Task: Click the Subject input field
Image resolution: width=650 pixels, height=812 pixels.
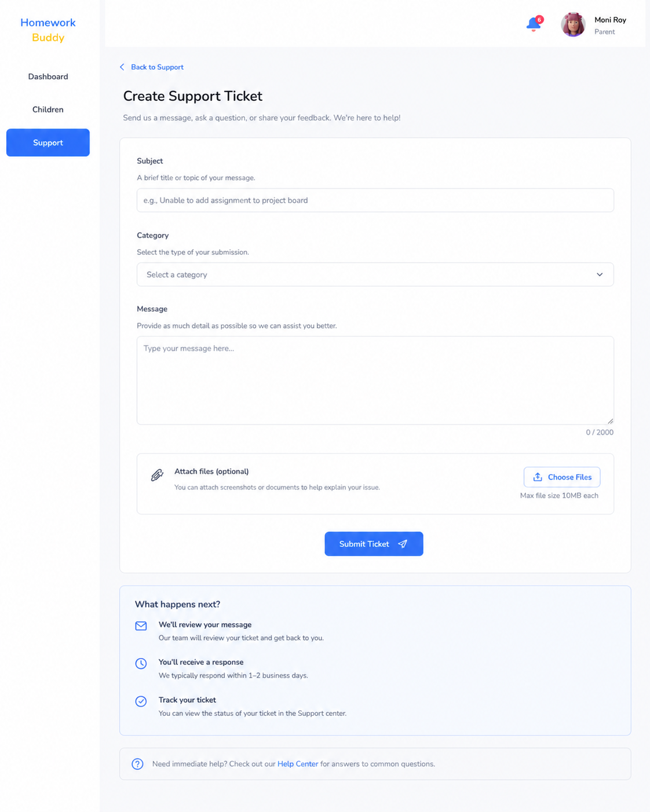Action: 375,200
